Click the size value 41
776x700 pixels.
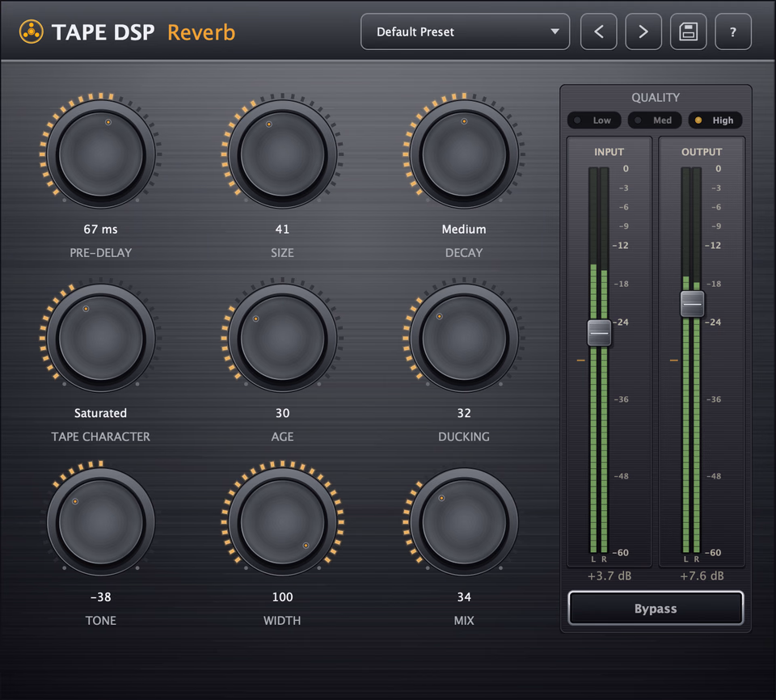pos(283,230)
